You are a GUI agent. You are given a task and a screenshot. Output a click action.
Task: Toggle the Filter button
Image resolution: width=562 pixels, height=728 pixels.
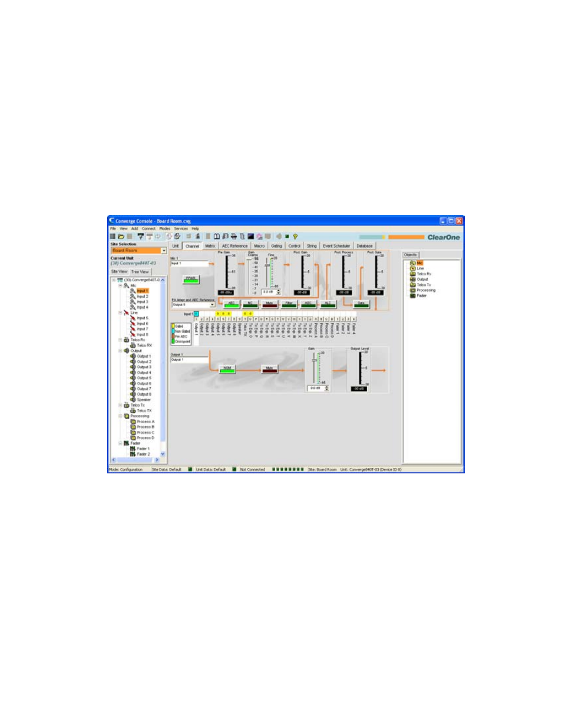[289, 304]
